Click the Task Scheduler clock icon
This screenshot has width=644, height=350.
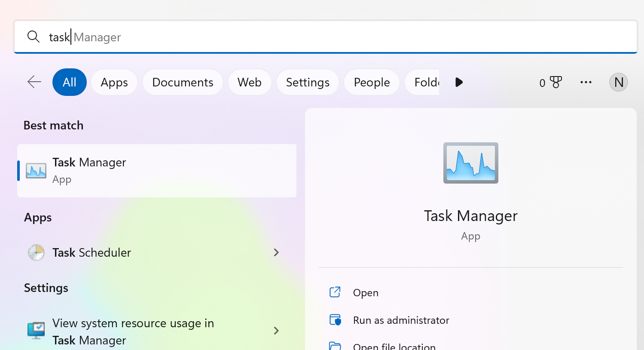[36, 252]
